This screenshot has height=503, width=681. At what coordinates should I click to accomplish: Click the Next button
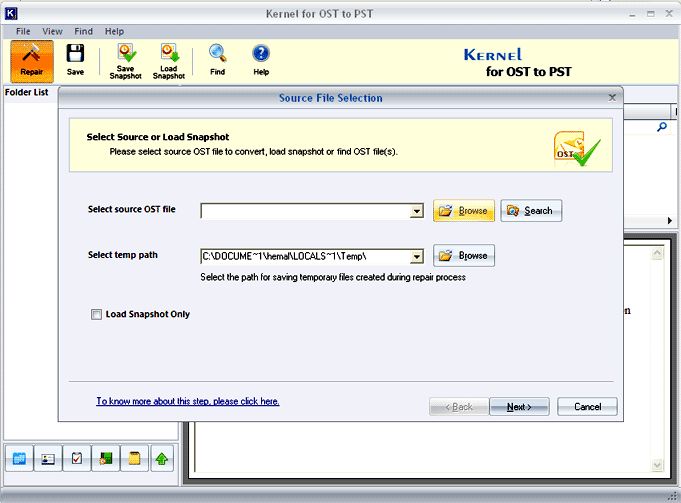(519, 407)
